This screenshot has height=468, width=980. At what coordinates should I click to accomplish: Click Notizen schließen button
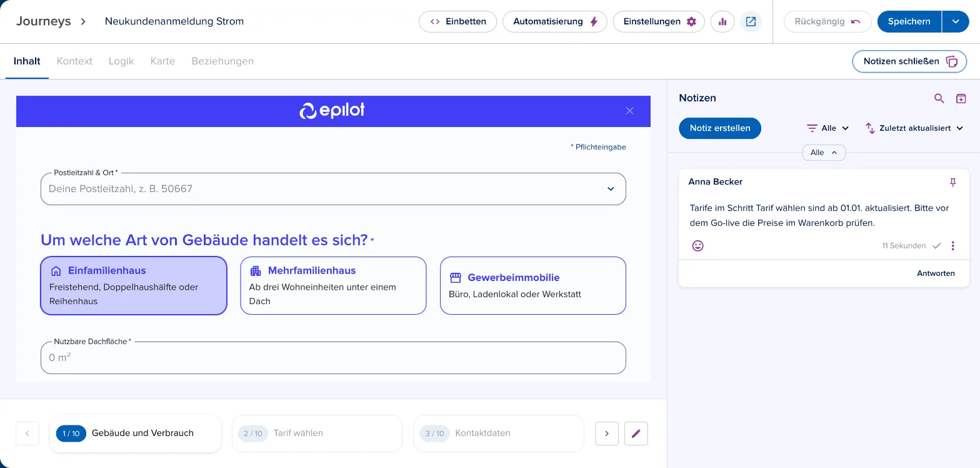pos(909,61)
